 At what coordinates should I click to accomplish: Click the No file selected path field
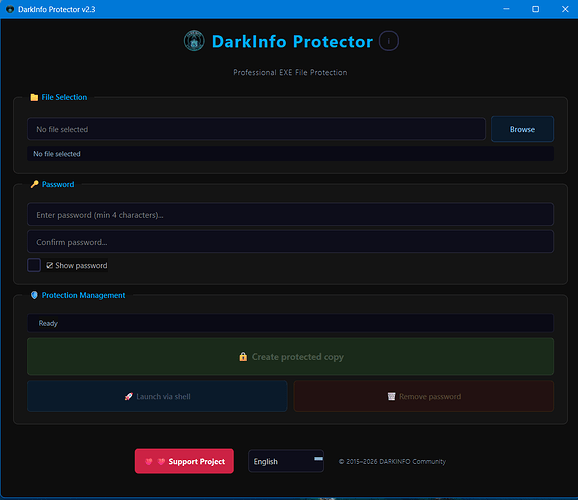click(256, 129)
